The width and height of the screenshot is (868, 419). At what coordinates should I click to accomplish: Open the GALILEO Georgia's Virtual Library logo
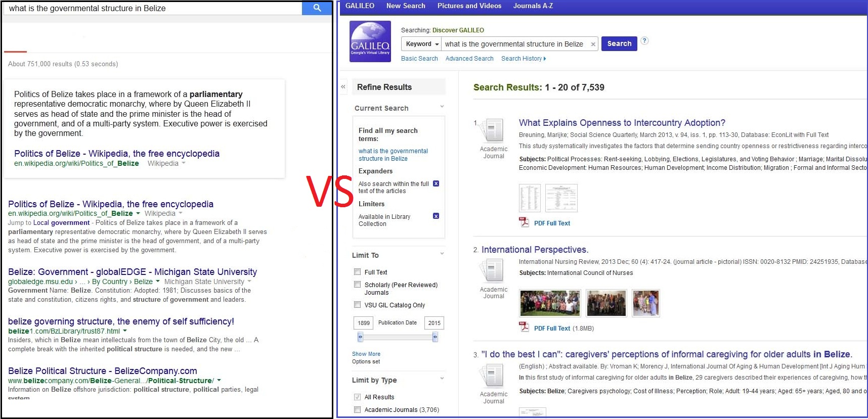tap(370, 41)
